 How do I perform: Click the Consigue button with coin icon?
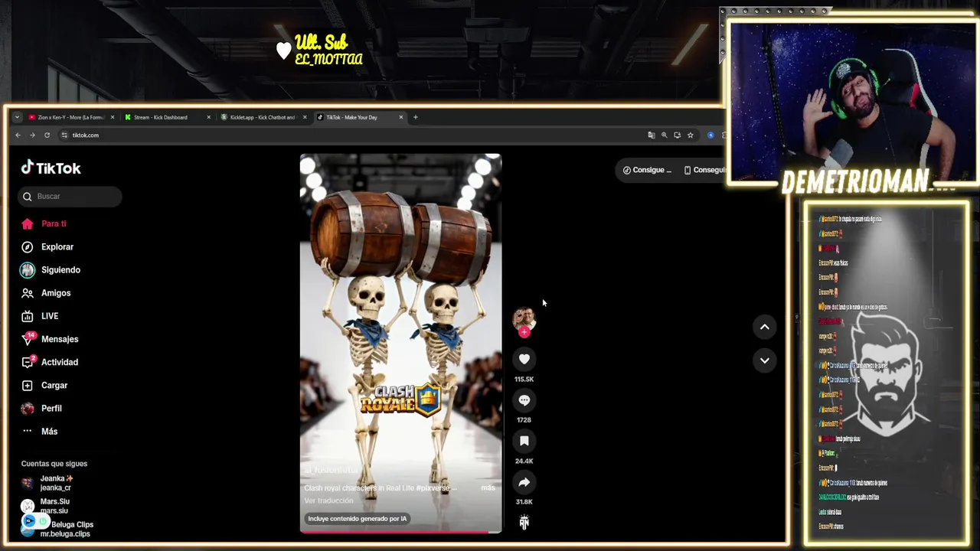coord(647,170)
